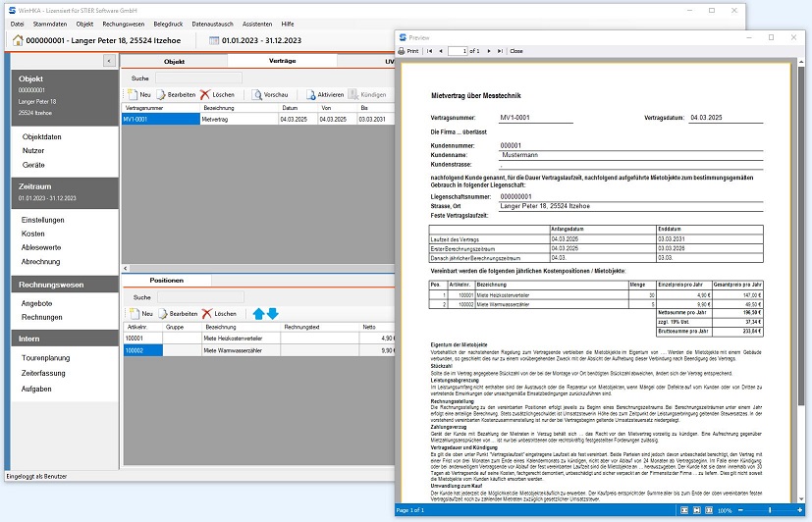Open the Stammdaten menu
The image size is (812, 522).
[47, 22]
